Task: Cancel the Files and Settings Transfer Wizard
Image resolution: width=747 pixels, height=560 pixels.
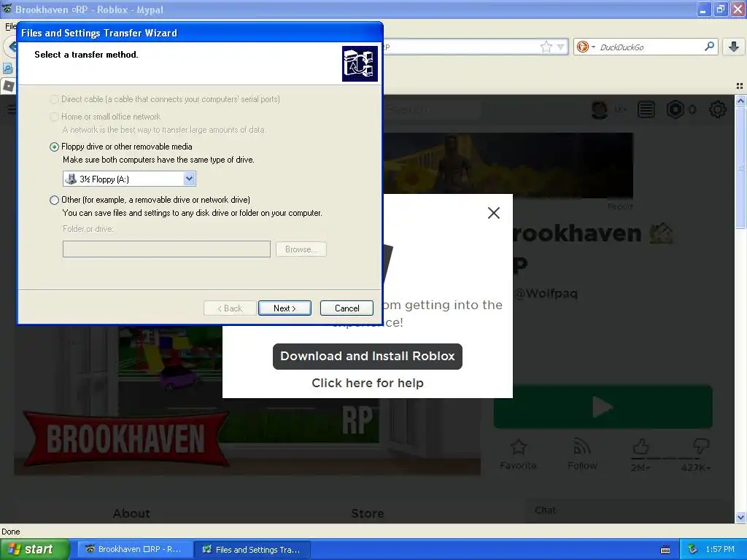Action: point(347,308)
